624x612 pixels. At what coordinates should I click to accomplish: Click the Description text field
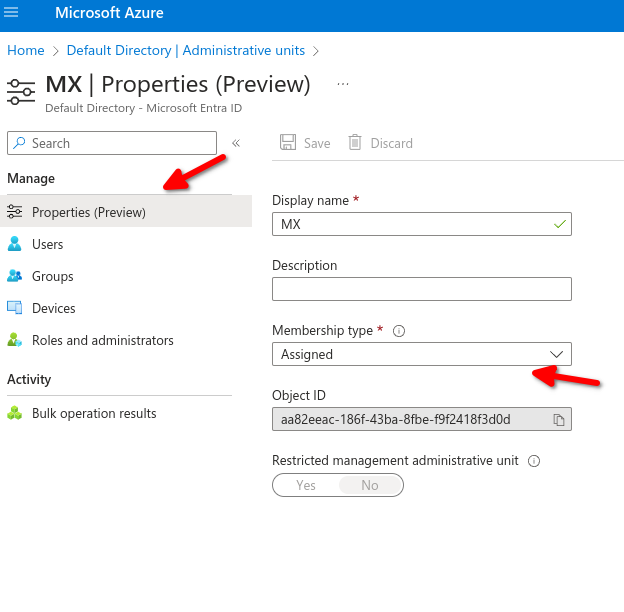pyautogui.click(x=421, y=289)
